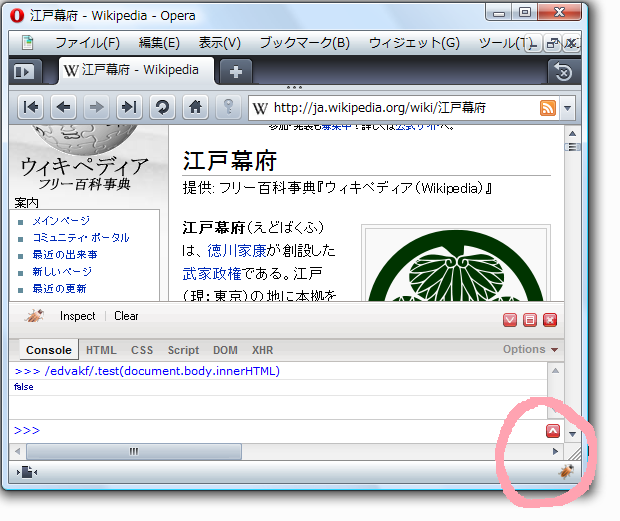
Task: Open the ファイル(F) menu
Action: click(x=87, y=42)
